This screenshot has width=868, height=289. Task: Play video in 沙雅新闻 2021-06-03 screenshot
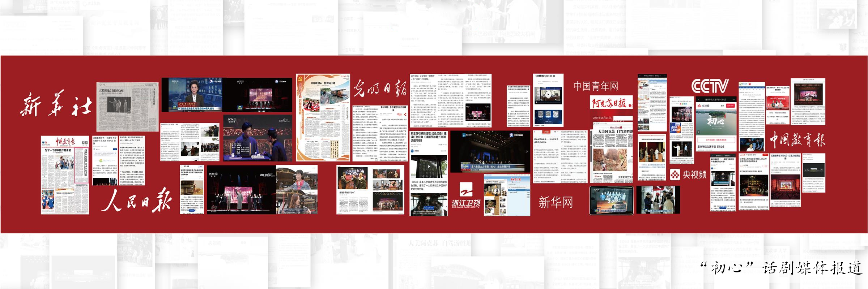(548, 95)
